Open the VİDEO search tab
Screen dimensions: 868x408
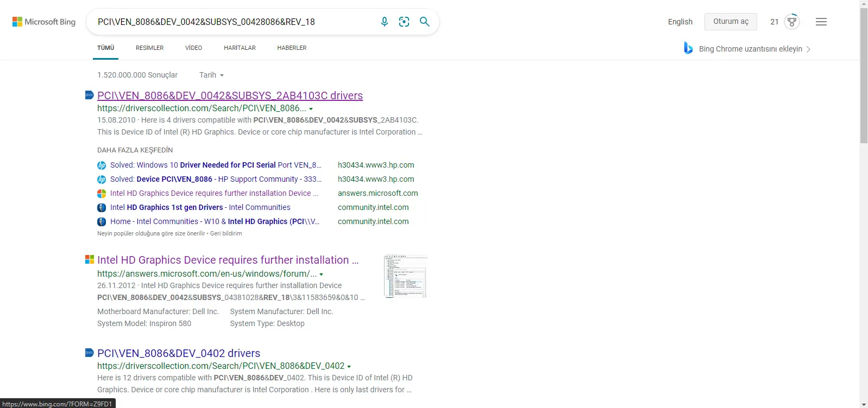tap(193, 48)
